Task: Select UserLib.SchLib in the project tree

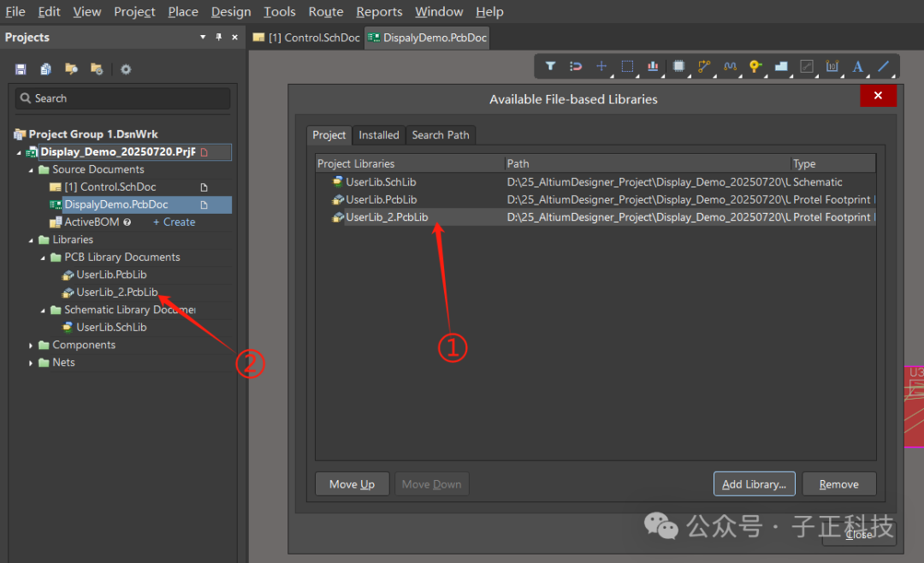Action: click(111, 327)
